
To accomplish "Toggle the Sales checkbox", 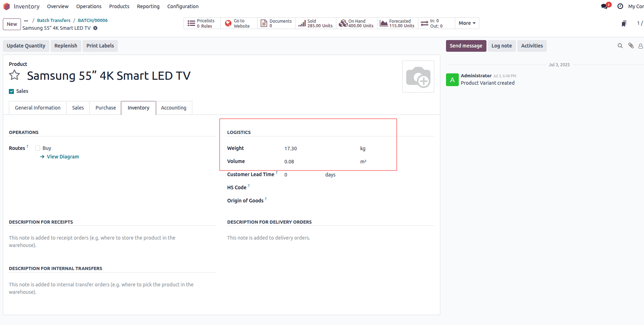I will [x=11, y=91].
